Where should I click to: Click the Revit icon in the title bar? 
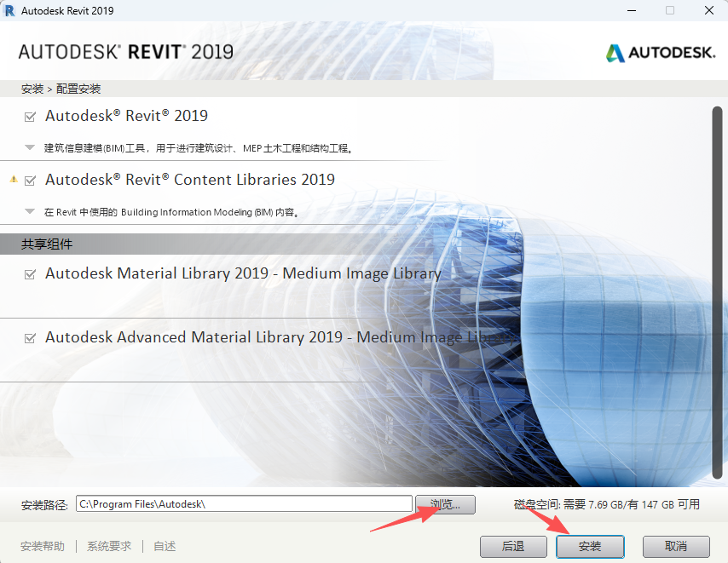12,10
